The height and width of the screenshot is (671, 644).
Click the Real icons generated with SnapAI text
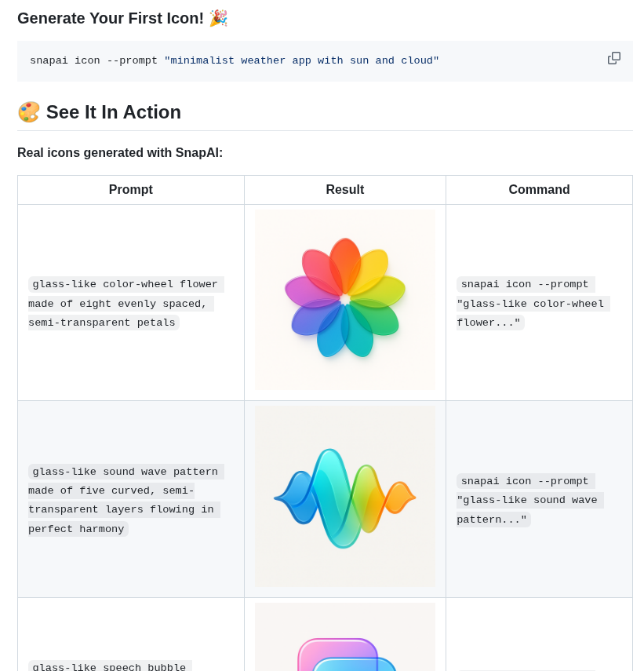[120, 153]
